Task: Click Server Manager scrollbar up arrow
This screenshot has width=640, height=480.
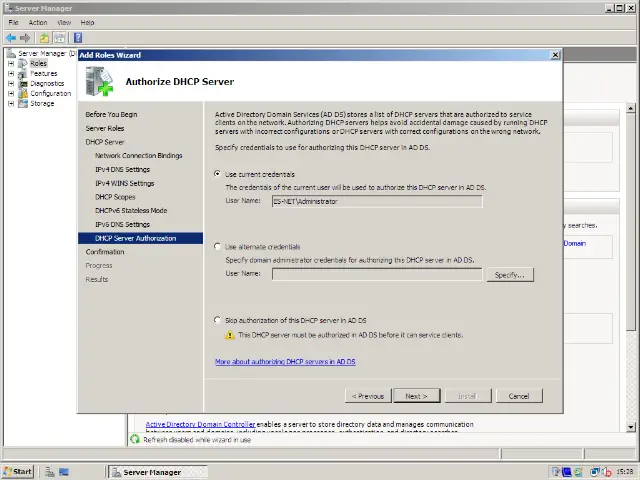Action: click(631, 108)
